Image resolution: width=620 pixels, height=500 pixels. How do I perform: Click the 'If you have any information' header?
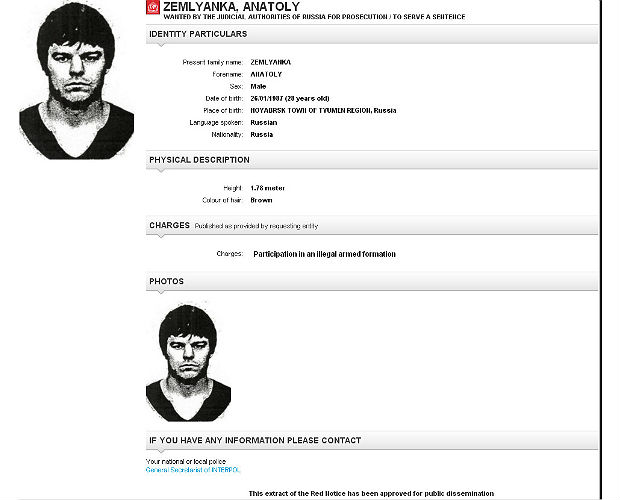255,440
